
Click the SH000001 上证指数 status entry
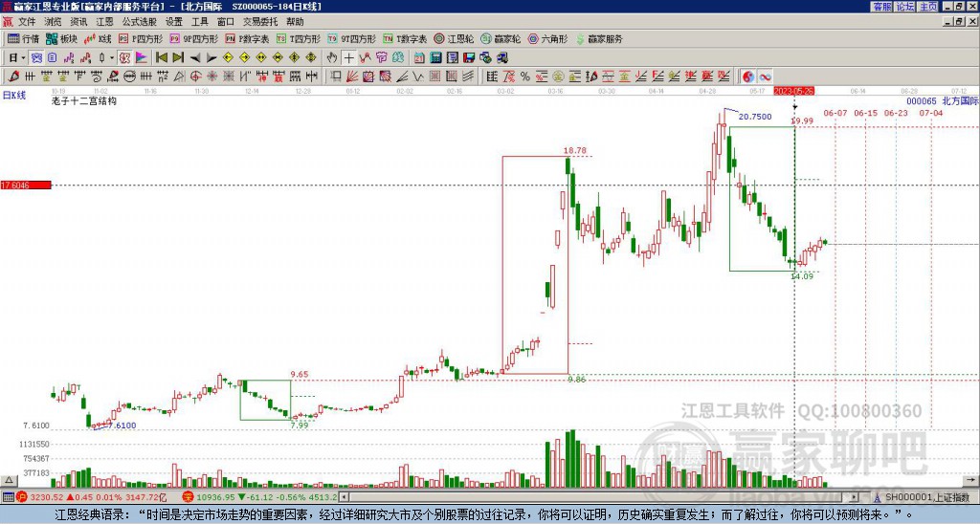[x=926, y=498]
